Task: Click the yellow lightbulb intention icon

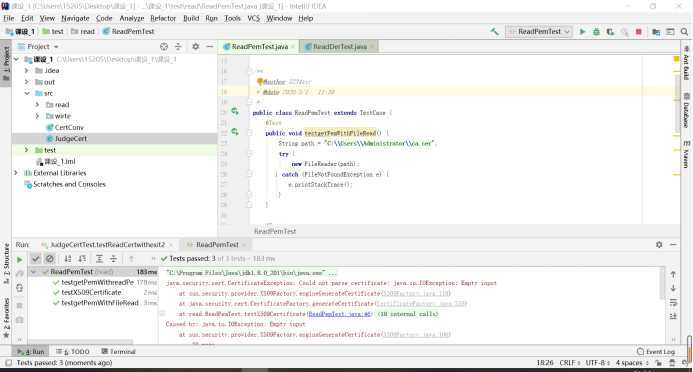Action: (260, 81)
